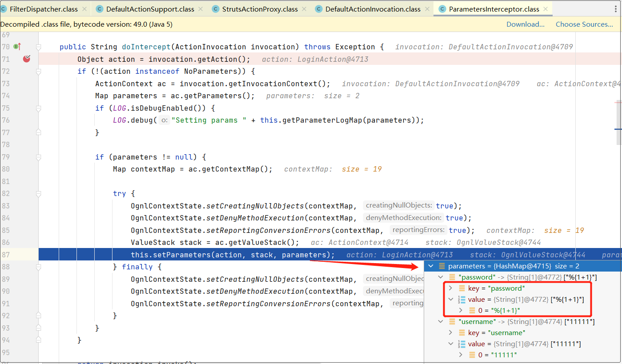
Task: Expand the key = "username" node
Action: pos(450,332)
